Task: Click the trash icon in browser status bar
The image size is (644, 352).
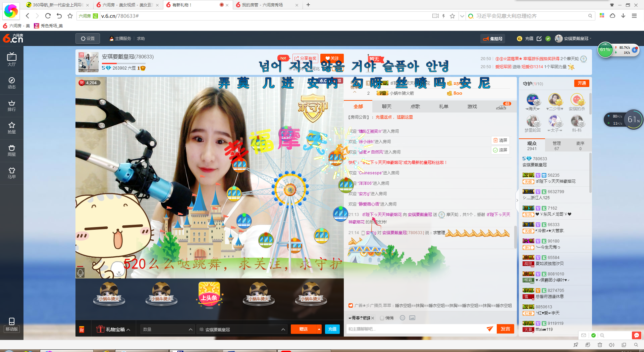Action: (600, 345)
